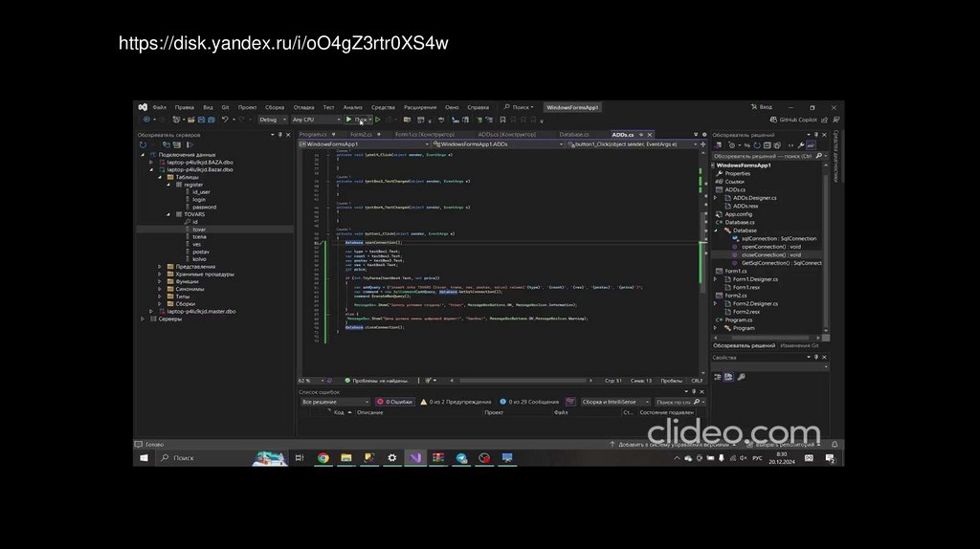The width and height of the screenshot is (980, 549).
Task: Open GitHub Copilot button
Action: point(793,120)
